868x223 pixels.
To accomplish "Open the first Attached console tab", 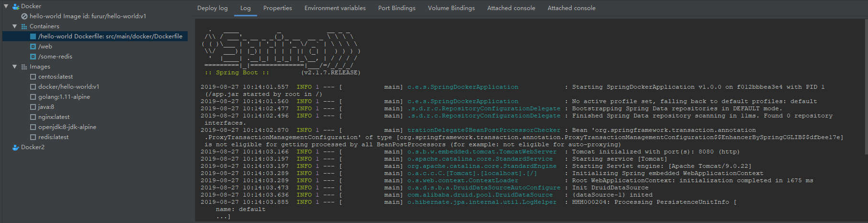I will [511, 8].
